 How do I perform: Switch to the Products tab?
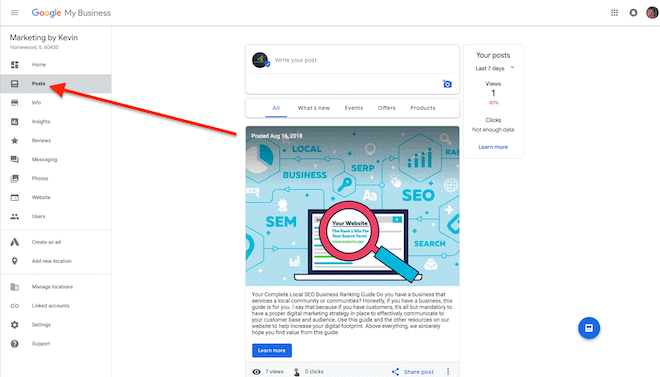(423, 108)
